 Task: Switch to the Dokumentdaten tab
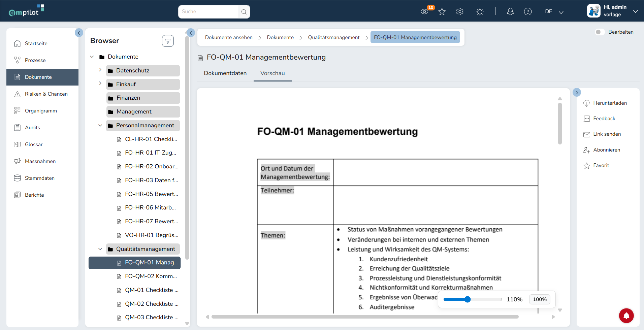(225, 73)
